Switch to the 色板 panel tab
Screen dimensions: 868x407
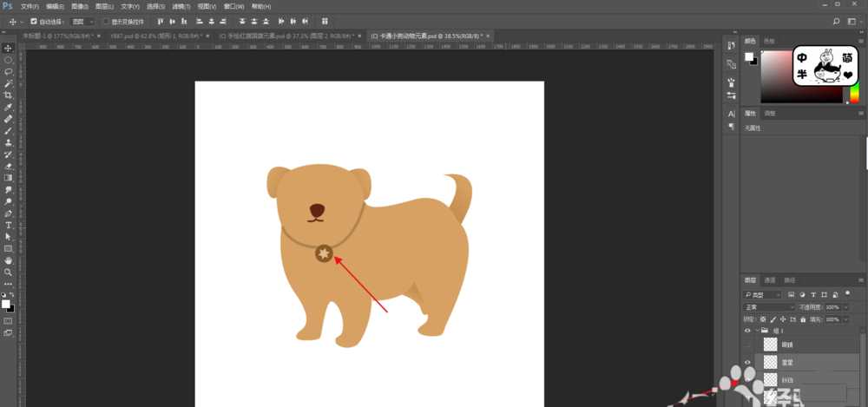tap(768, 41)
